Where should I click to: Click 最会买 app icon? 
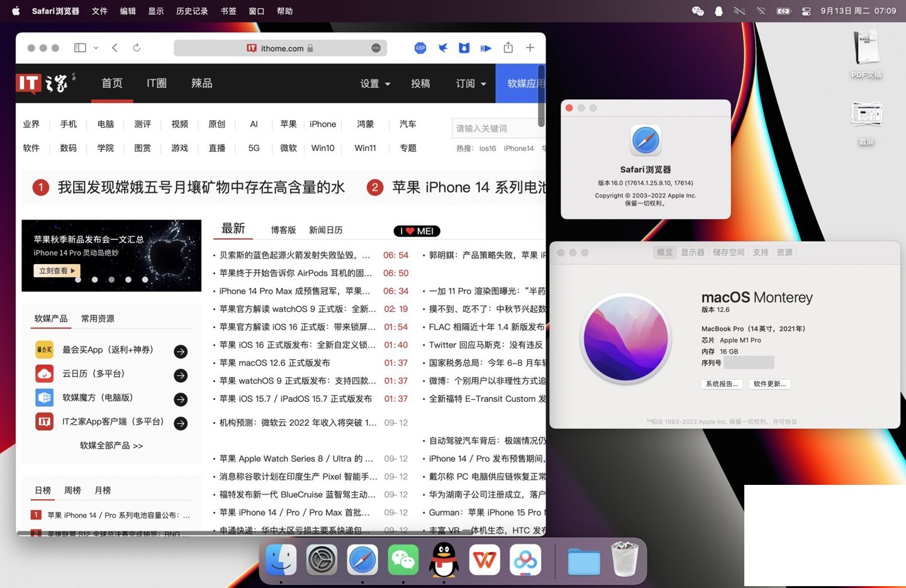44,350
